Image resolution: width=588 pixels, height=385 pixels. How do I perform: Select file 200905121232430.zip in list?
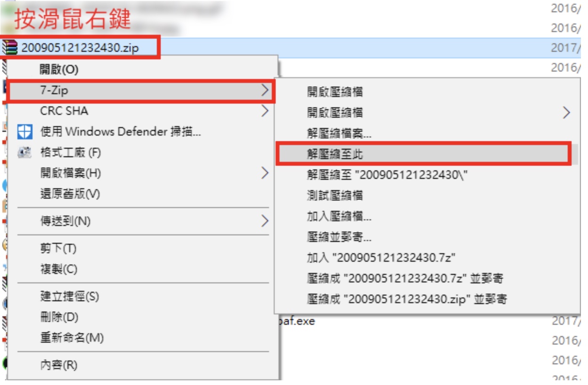80,48
